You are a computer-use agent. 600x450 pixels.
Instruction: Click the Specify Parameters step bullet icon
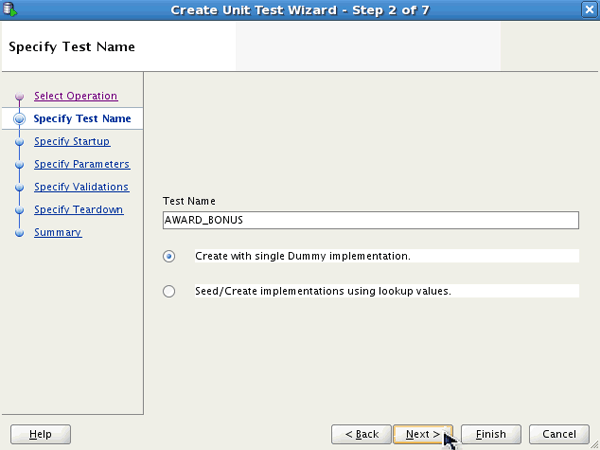coord(19,165)
